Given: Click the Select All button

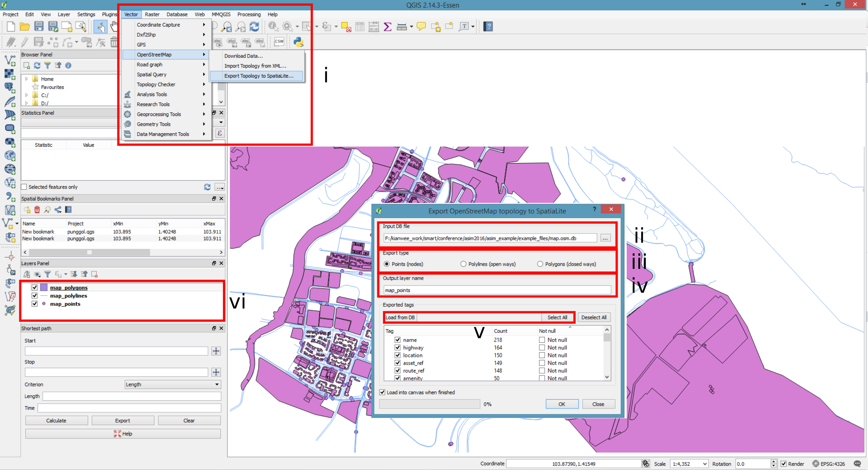Looking at the screenshot, I should [x=557, y=317].
